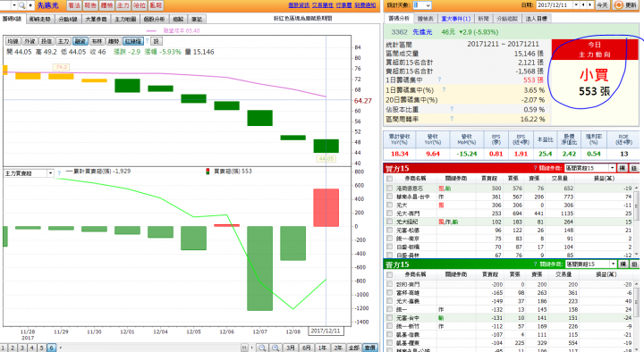
Task: Click help icon beside 區間周轉率
Action: [x=452, y=119]
